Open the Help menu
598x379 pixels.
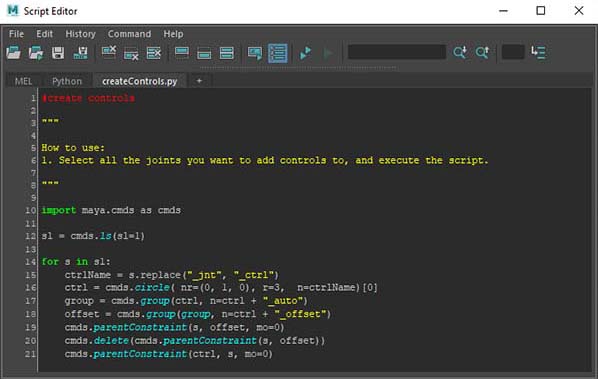click(174, 34)
